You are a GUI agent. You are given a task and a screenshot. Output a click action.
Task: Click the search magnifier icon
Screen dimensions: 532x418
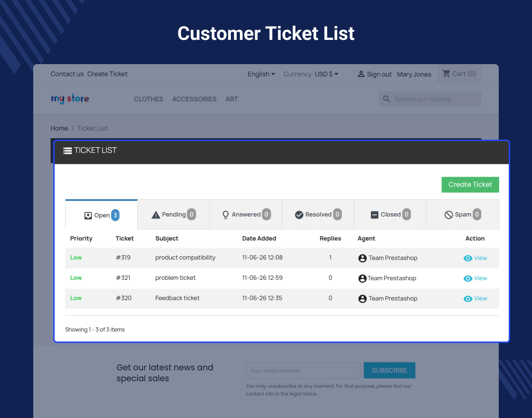(x=387, y=99)
